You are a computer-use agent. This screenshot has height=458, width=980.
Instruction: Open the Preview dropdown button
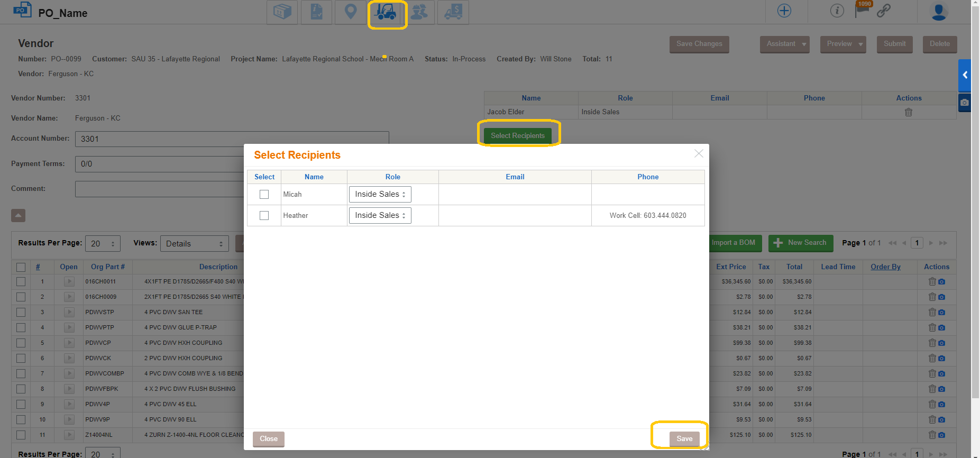click(x=843, y=44)
